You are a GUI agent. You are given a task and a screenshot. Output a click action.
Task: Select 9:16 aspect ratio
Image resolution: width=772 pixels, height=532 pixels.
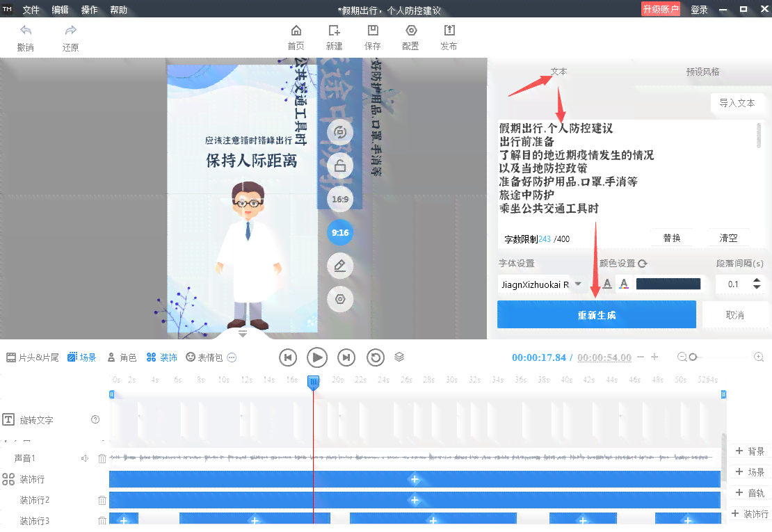coord(340,232)
